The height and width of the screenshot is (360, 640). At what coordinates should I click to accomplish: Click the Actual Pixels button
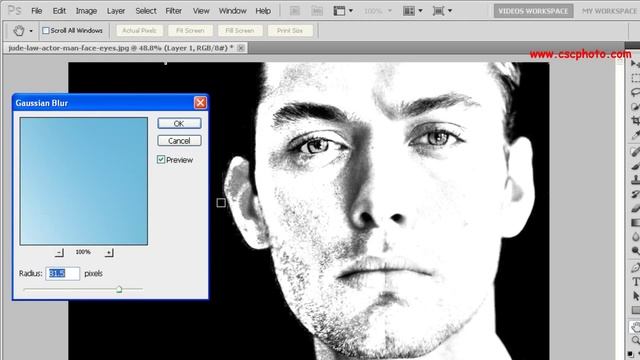(140, 31)
